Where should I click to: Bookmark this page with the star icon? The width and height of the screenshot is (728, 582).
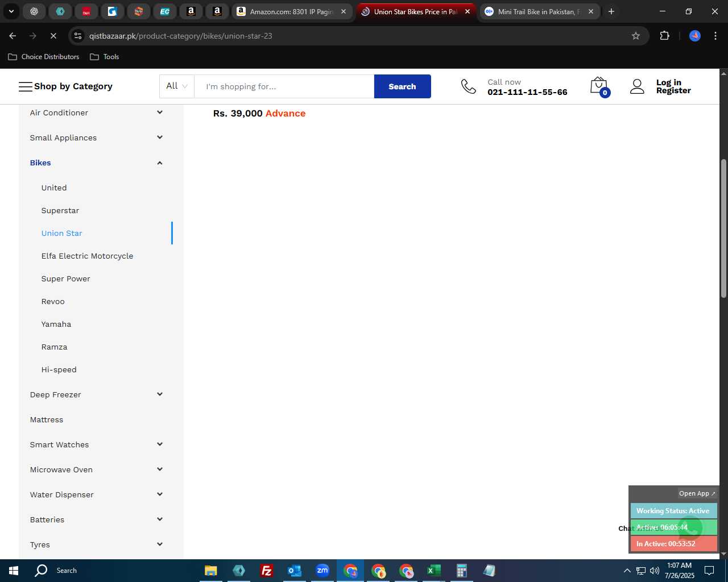coord(636,36)
